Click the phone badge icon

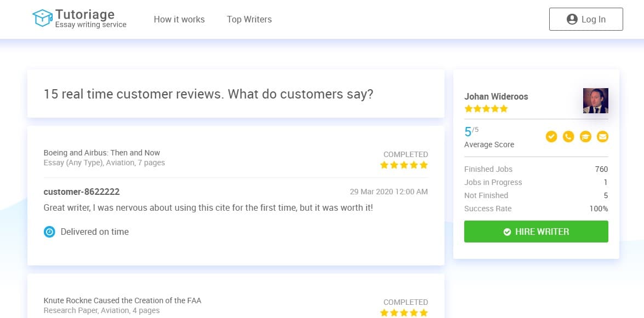point(568,137)
